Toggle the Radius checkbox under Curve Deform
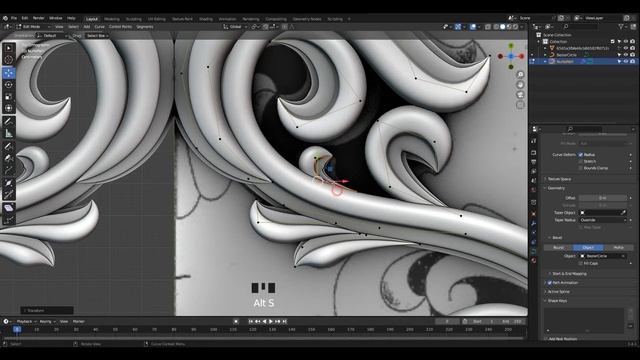This screenshot has height=360, width=640. (x=580, y=155)
